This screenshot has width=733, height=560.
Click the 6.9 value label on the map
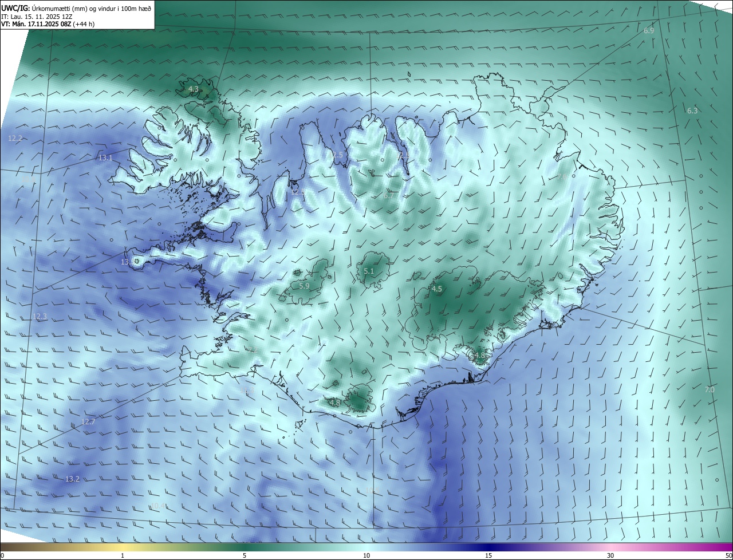pyautogui.click(x=649, y=30)
